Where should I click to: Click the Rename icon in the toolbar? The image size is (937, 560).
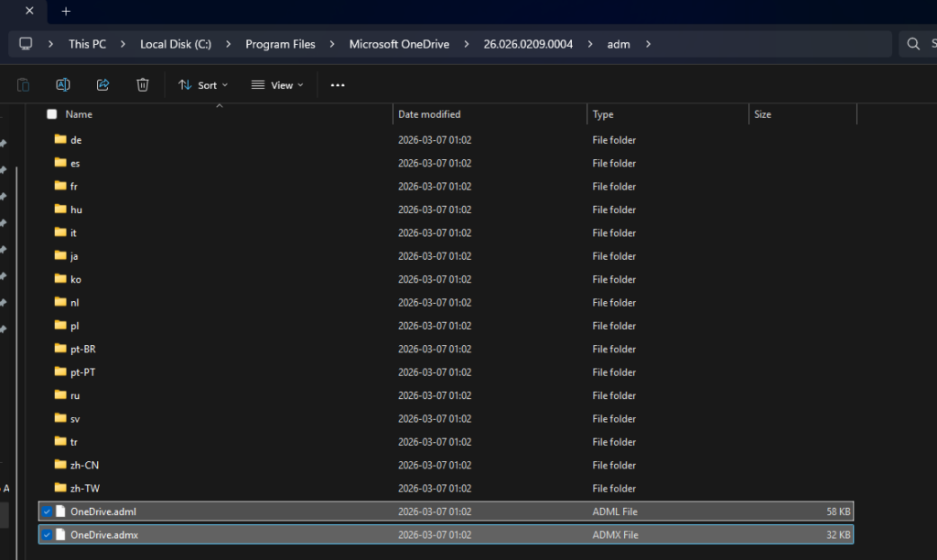pos(63,85)
